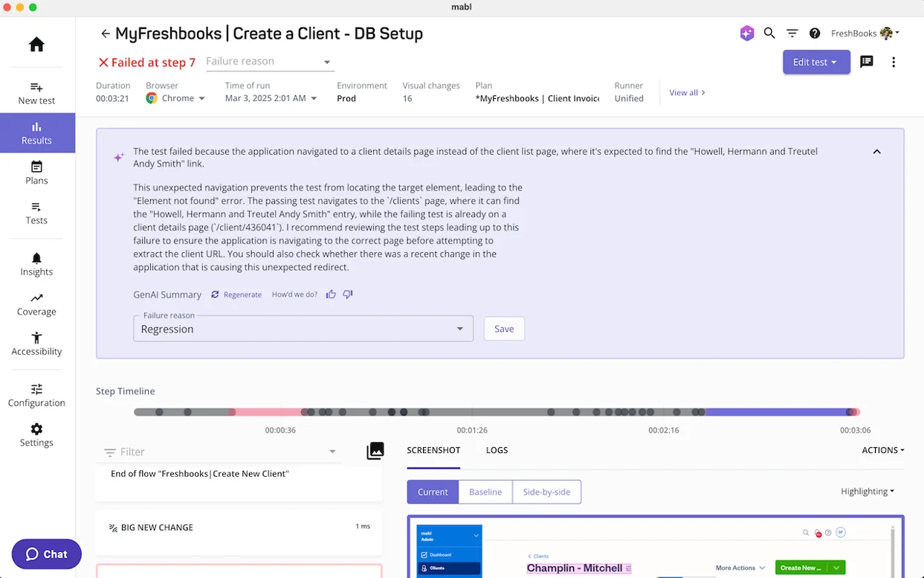Open the ACTIONS menu
Image resolution: width=924 pixels, height=578 pixels.
(883, 450)
